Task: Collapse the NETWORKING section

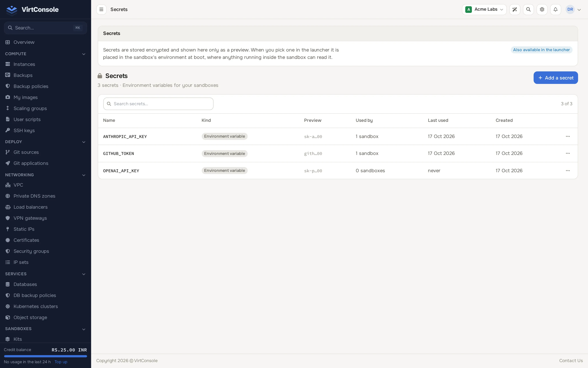Action: pos(84,175)
